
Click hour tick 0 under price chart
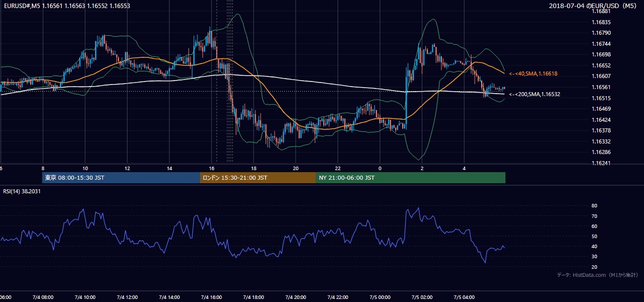click(380, 168)
